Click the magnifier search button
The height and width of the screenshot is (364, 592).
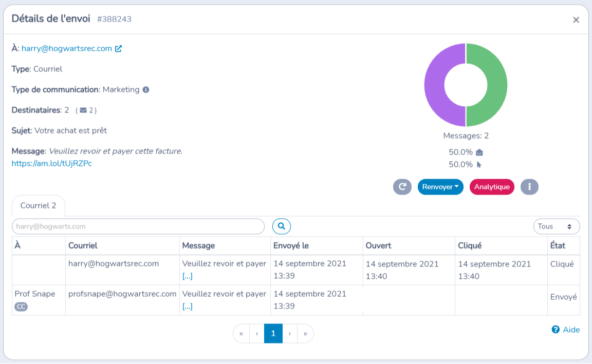pos(282,226)
